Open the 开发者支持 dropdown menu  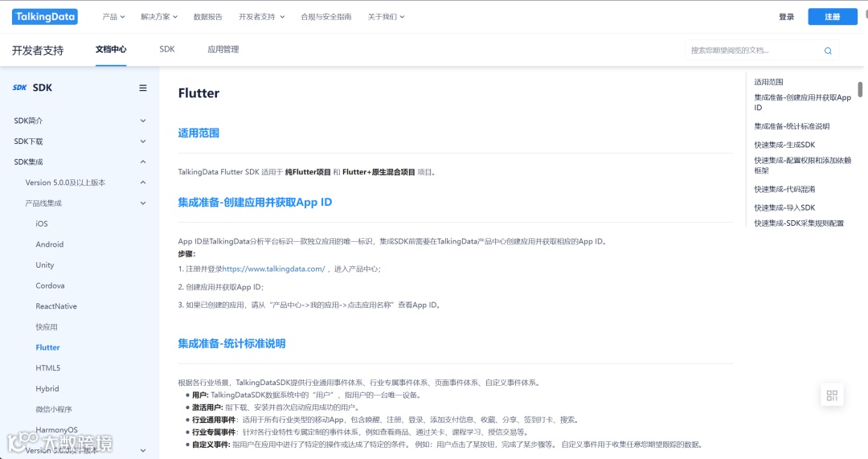pyautogui.click(x=261, y=17)
